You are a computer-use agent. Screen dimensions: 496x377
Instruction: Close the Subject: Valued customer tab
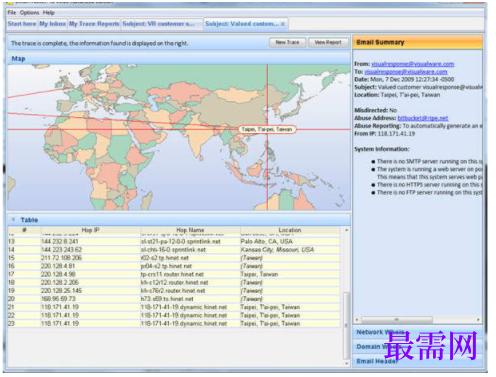pyautogui.click(x=283, y=24)
